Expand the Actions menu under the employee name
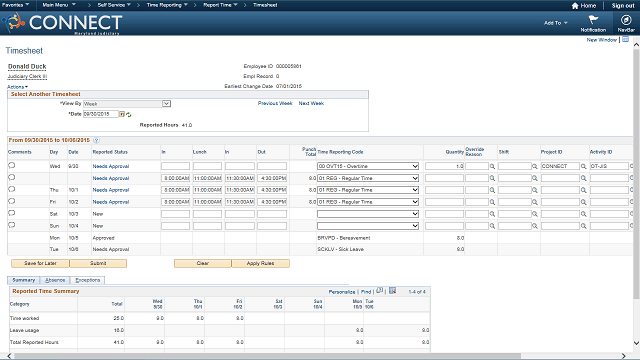 (18, 87)
